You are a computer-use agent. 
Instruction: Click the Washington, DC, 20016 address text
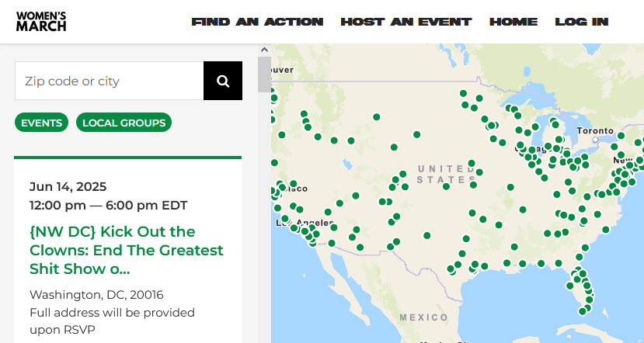coord(96,295)
